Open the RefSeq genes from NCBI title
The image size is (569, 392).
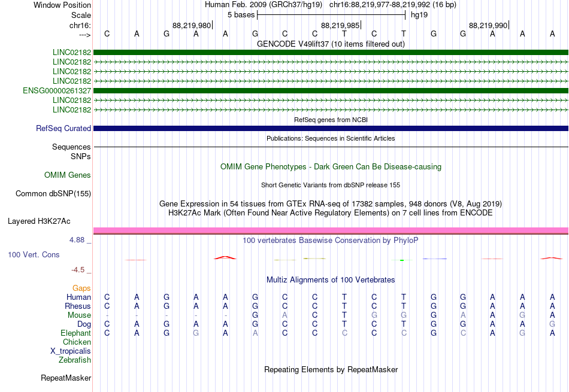331,120
